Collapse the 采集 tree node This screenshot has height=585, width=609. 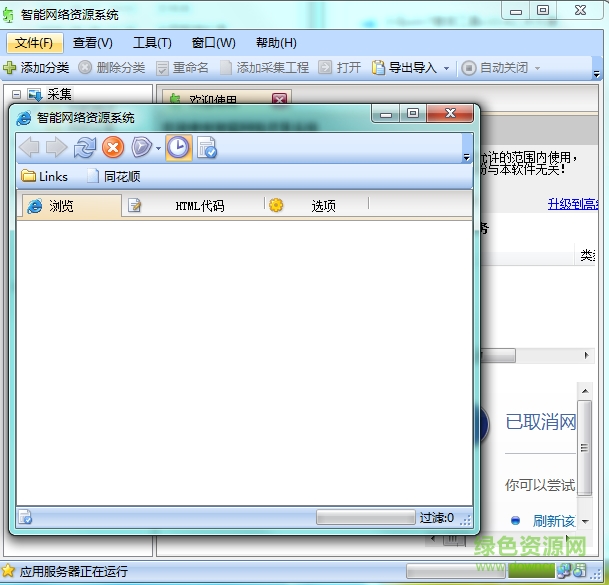(x=16, y=94)
